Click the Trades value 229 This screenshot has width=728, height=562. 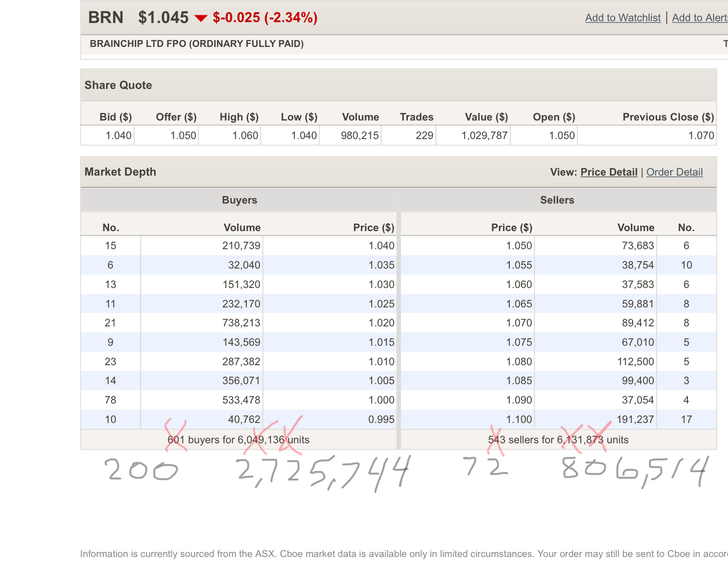click(424, 135)
